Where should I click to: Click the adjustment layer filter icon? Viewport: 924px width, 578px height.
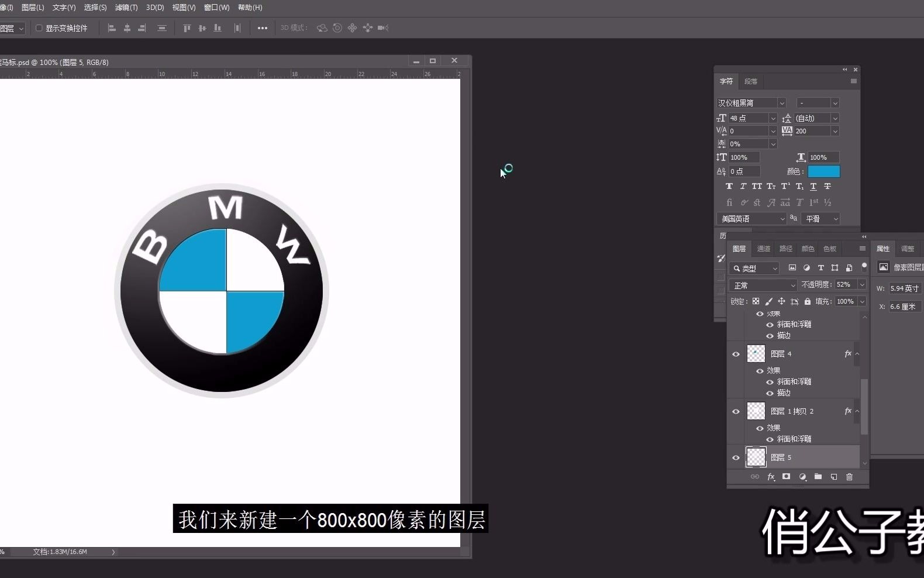pos(806,268)
